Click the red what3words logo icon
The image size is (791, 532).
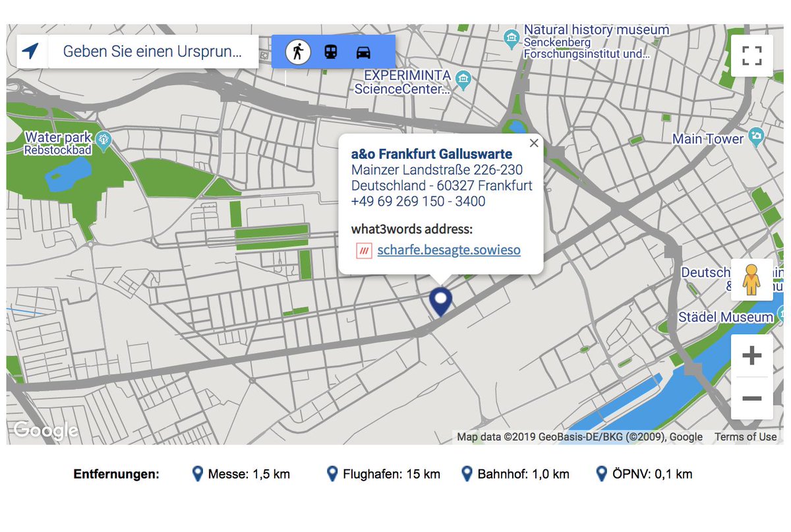pyautogui.click(x=363, y=251)
